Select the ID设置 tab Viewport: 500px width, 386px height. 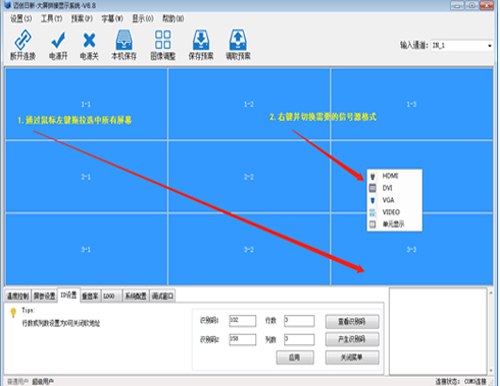pyautogui.click(x=69, y=295)
